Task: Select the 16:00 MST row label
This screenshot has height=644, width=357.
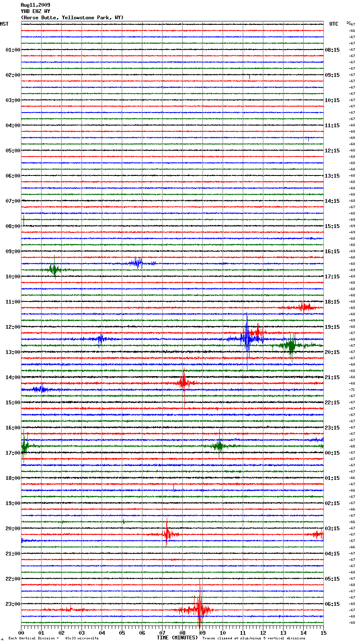Action: point(13,428)
